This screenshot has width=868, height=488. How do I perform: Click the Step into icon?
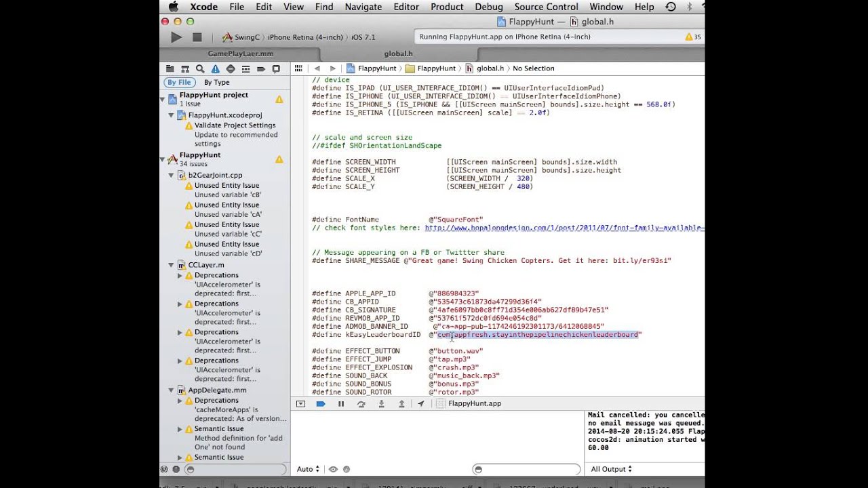coord(381,404)
